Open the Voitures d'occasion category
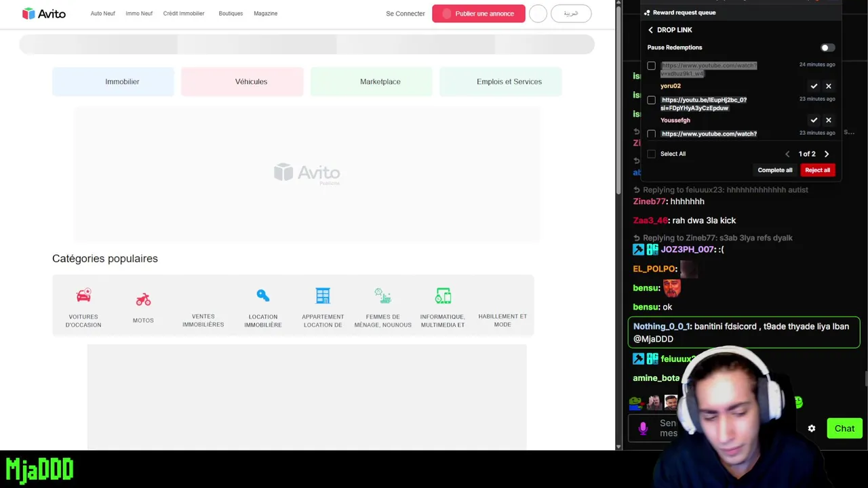Image resolution: width=868 pixels, height=488 pixels. click(x=83, y=308)
